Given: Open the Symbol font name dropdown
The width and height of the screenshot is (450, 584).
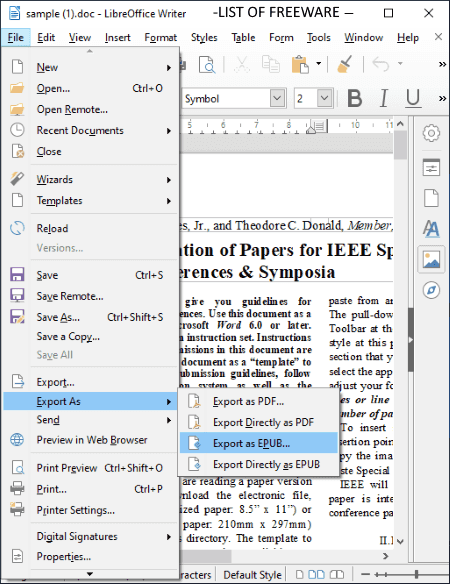Looking at the screenshot, I should (x=277, y=98).
